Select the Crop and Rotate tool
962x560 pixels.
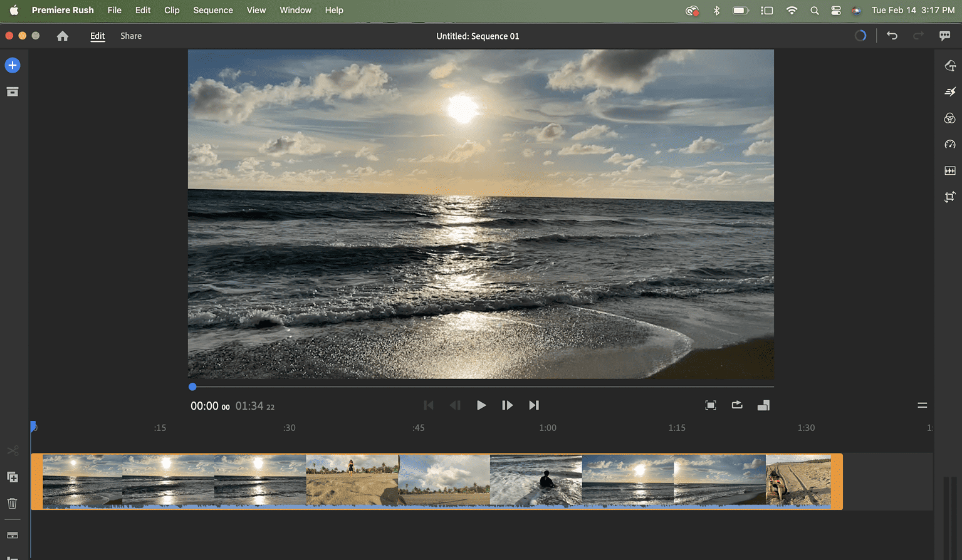click(950, 196)
